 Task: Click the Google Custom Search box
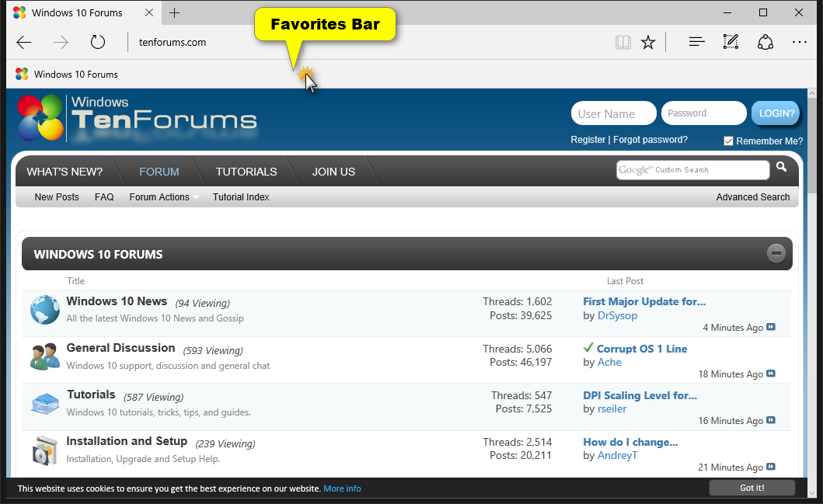pyautogui.click(x=693, y=170)
